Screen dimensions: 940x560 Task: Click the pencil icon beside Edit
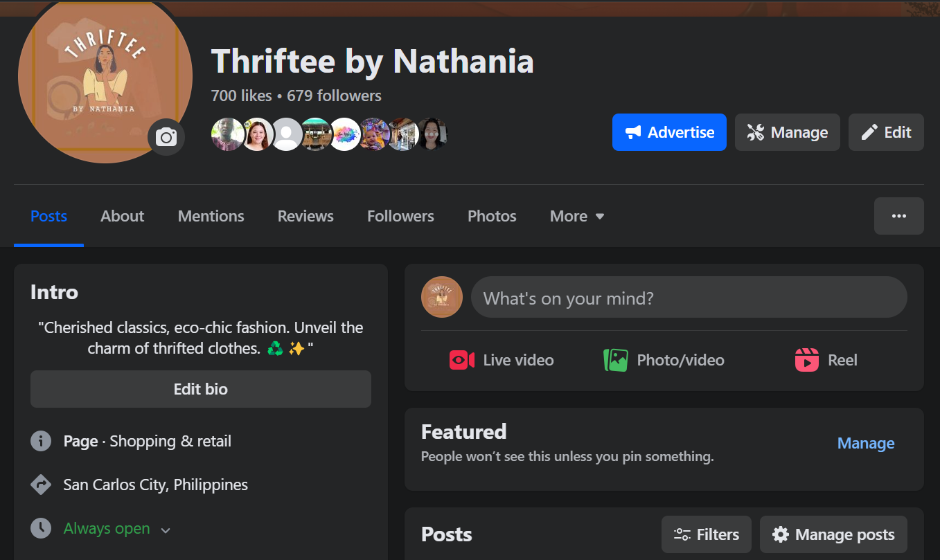pyautogui.click(x=869, y=132)
